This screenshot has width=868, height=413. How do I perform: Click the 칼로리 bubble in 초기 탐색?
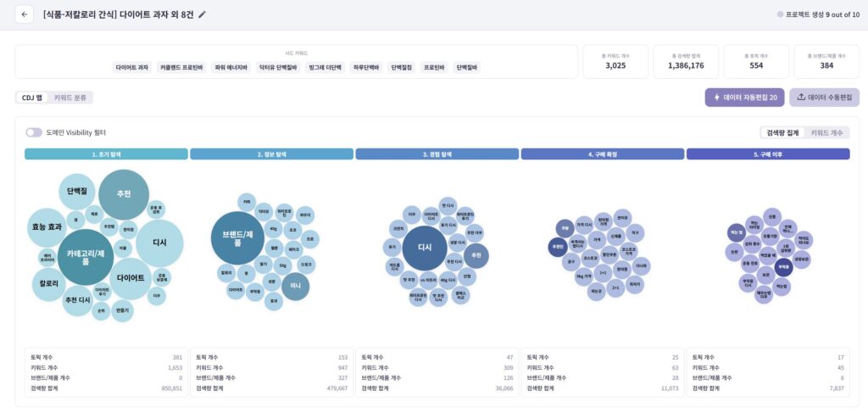[x=49, y=283]
